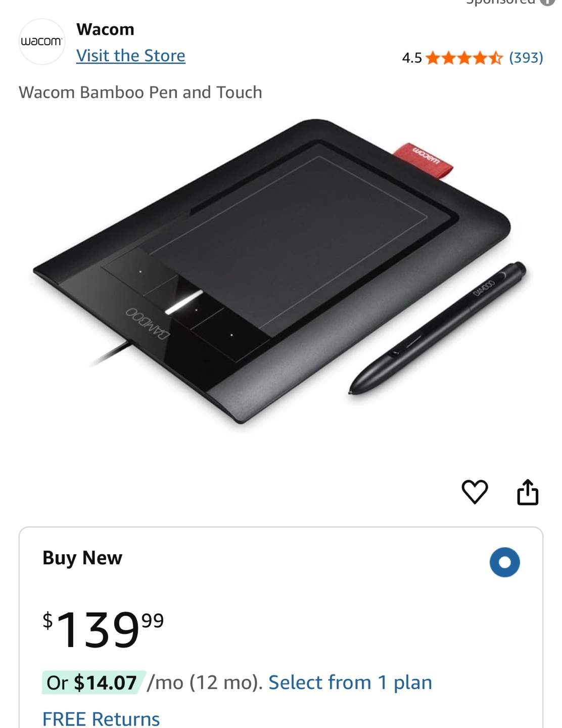Image resolution: width=562 pixels, height=728 pixels.
Task: Open the 393 reviews count link
Action: (x=526, y=58)
